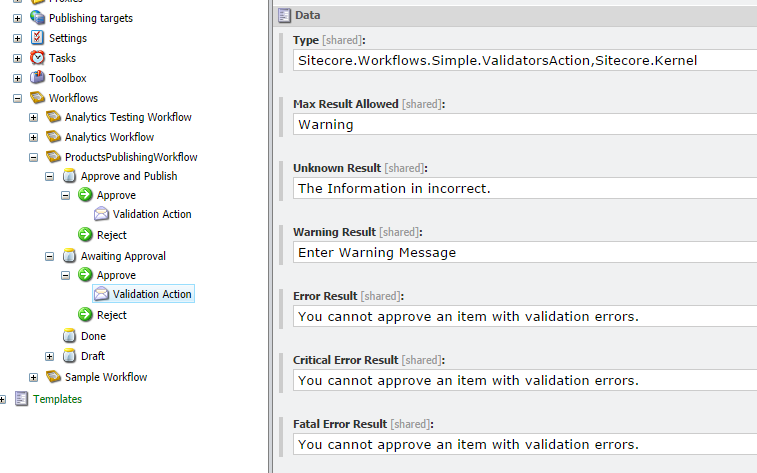Collapse the ProductsPublishingWorkflow node
Image resolution: width=757 pixels, height=473 pixels.
coord(33,157)
